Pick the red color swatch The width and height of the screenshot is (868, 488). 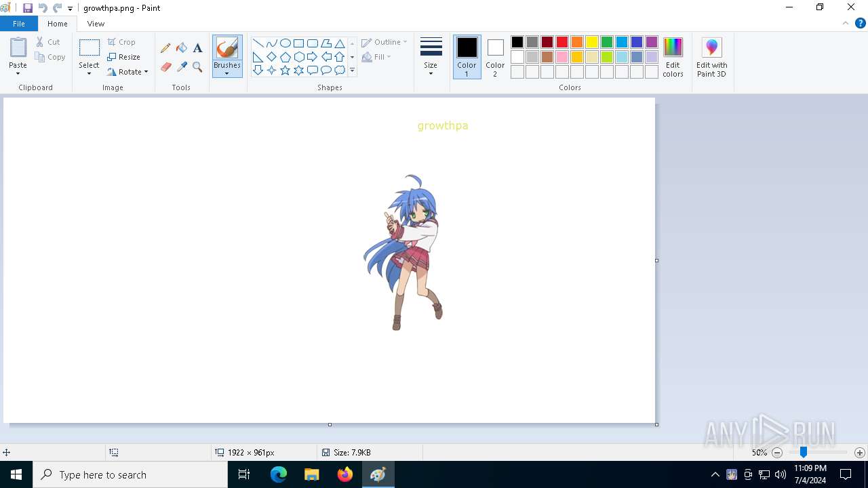point(562,42)
